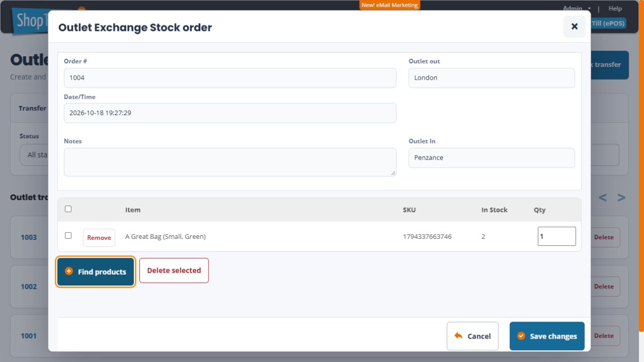Open transfer 1001 in the background list
Image resolution: width=644 pixels, height=362 pixels.
[28, 336]
